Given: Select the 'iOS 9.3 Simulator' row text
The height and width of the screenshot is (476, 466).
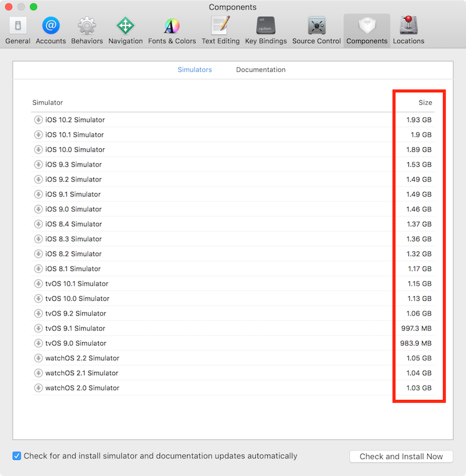Looking at the screenshot, I should 73,164.
